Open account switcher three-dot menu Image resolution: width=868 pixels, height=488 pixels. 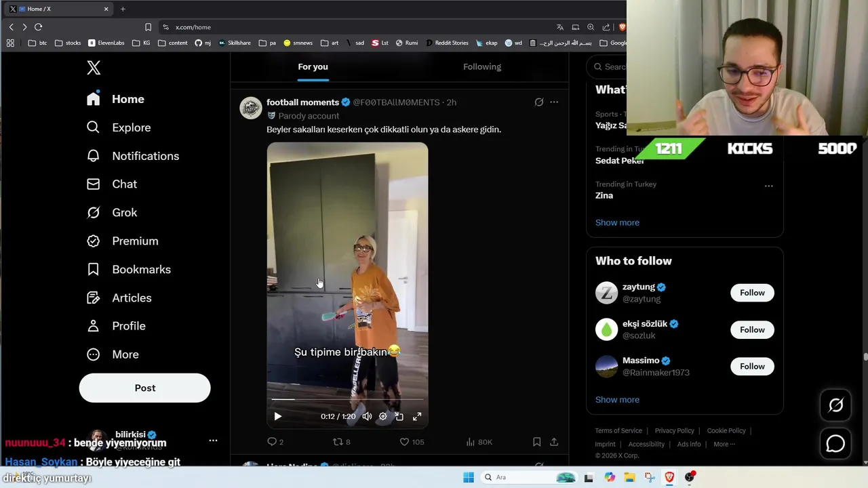[213, 441]
